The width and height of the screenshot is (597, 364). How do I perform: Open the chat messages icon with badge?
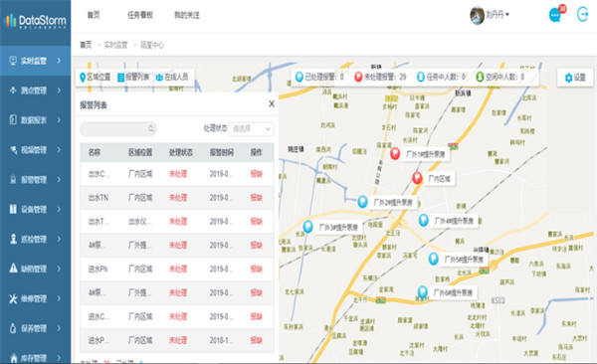click(555, 15)
